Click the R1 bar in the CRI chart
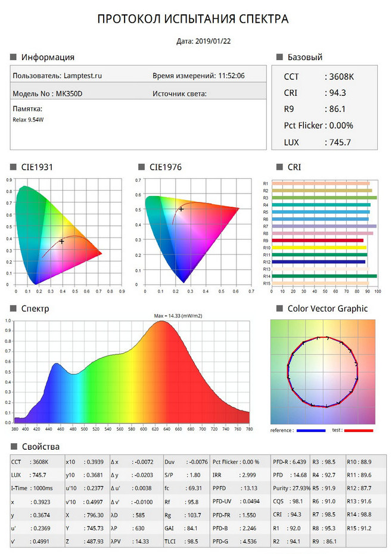 (x=321, y=183)
